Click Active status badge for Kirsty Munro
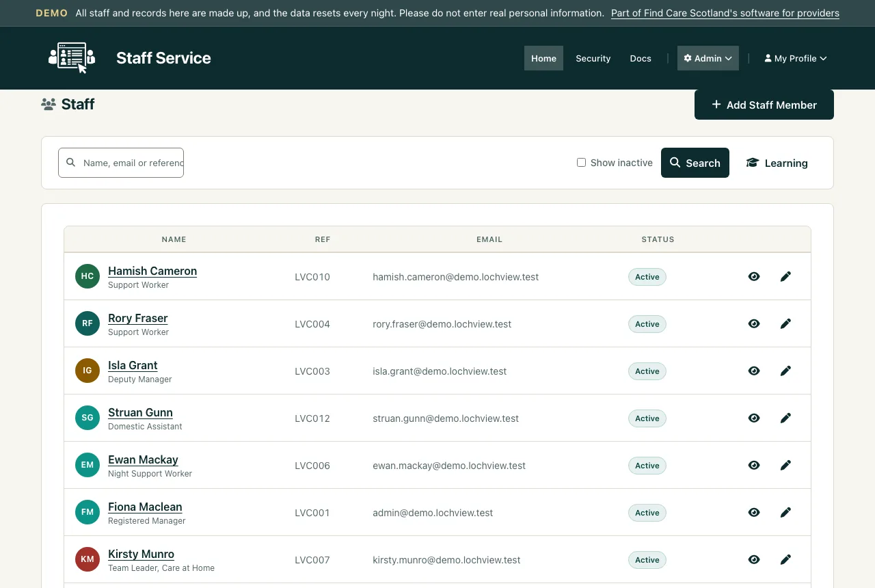Image resolution: width=875 pixels, height=588 pixels. point(647,560)
